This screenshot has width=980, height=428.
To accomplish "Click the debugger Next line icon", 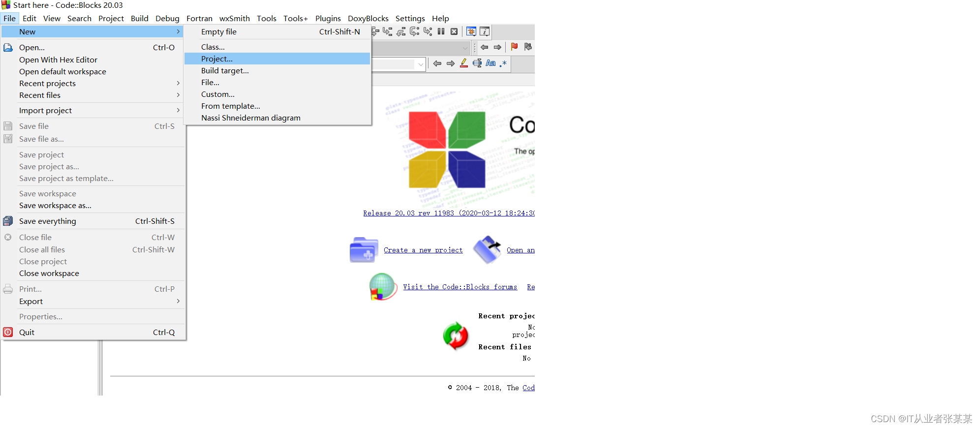I will coord(375,31).
